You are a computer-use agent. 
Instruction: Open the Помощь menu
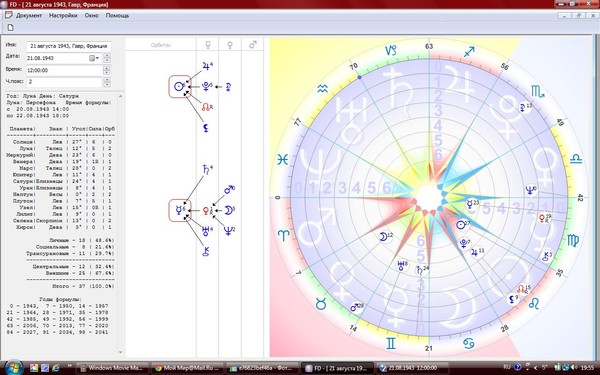point(117,16)
